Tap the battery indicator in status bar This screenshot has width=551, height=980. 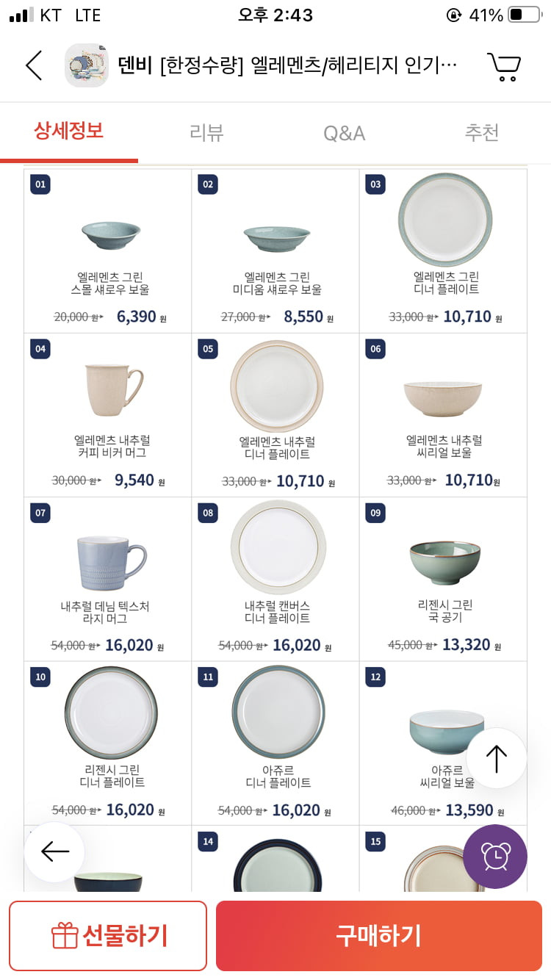click(524, 15)
